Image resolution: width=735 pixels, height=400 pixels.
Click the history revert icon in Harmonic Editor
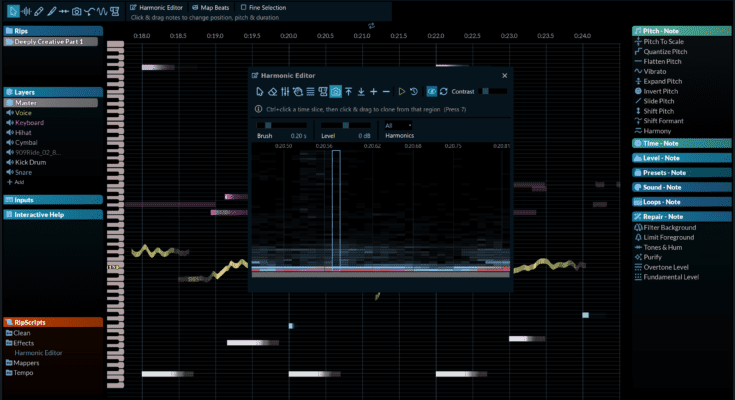point(414,92)
